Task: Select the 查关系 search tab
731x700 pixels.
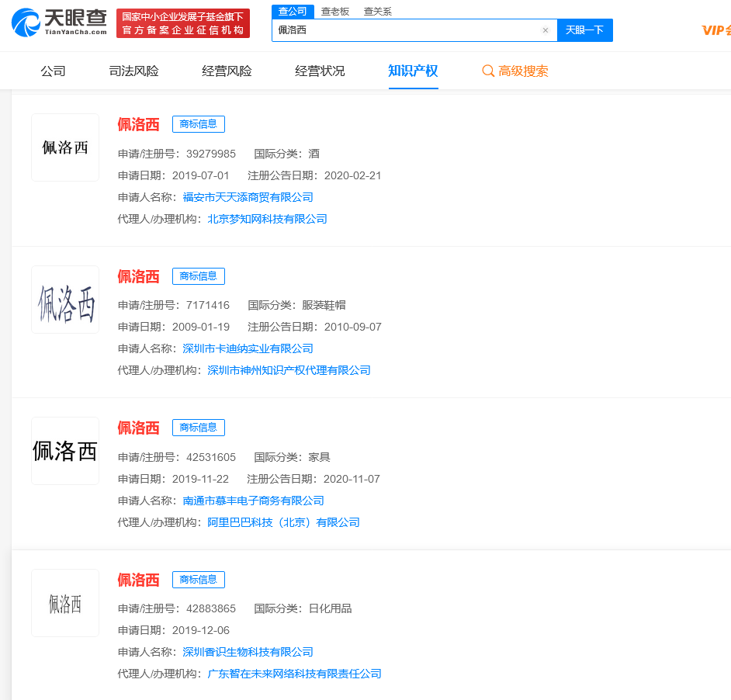Action: pyautogui.click(x=377, y=11)
